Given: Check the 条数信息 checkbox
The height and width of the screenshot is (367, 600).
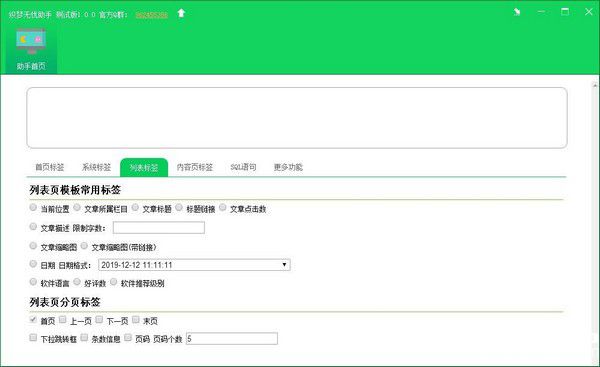Looking at the screenshot, I should tap(84, 338).
